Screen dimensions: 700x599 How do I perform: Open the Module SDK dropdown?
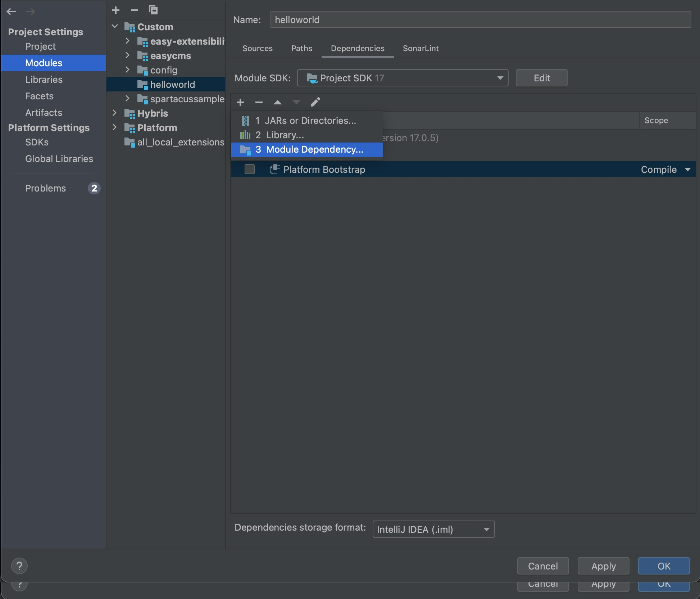pyautogui.click(x=403, y=78)
